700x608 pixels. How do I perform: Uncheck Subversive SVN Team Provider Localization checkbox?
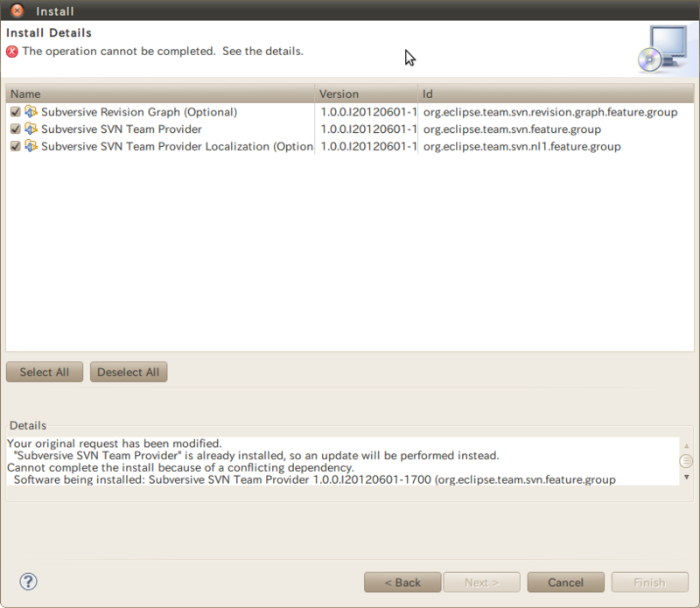coord(16,146)
